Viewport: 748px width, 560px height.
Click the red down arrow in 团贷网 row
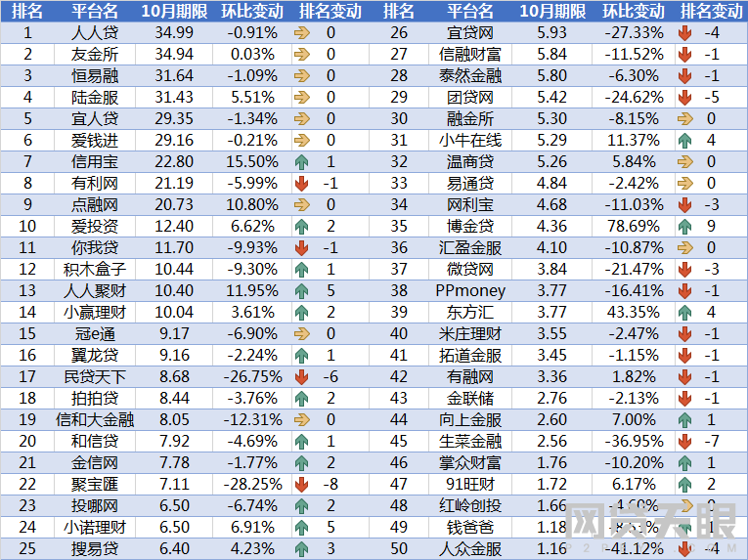point(685,98)
